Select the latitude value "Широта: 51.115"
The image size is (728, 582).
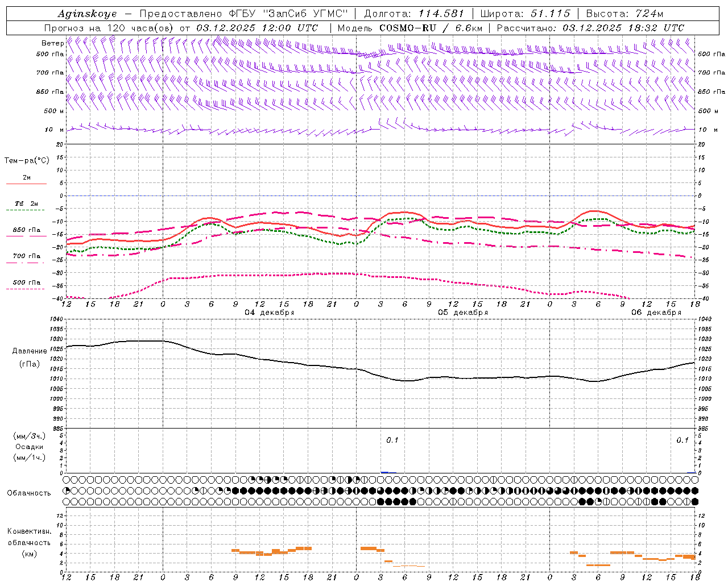tap(525, 14)
